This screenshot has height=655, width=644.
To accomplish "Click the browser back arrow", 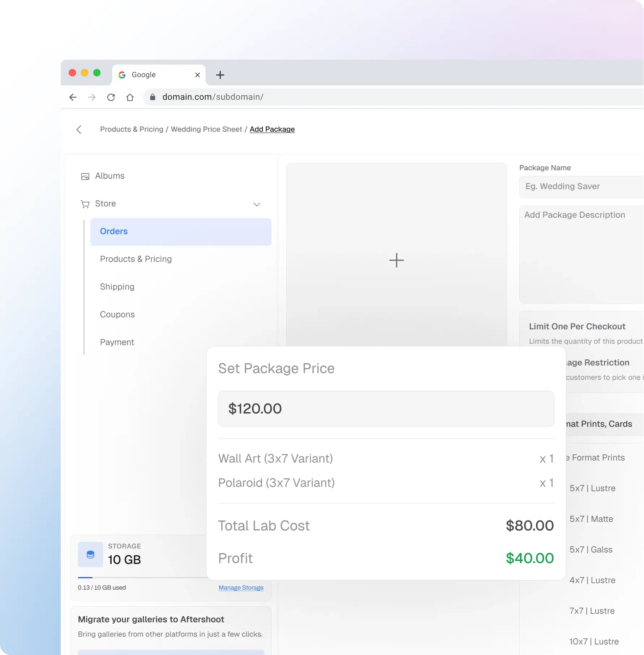I will tap(73, 97).
